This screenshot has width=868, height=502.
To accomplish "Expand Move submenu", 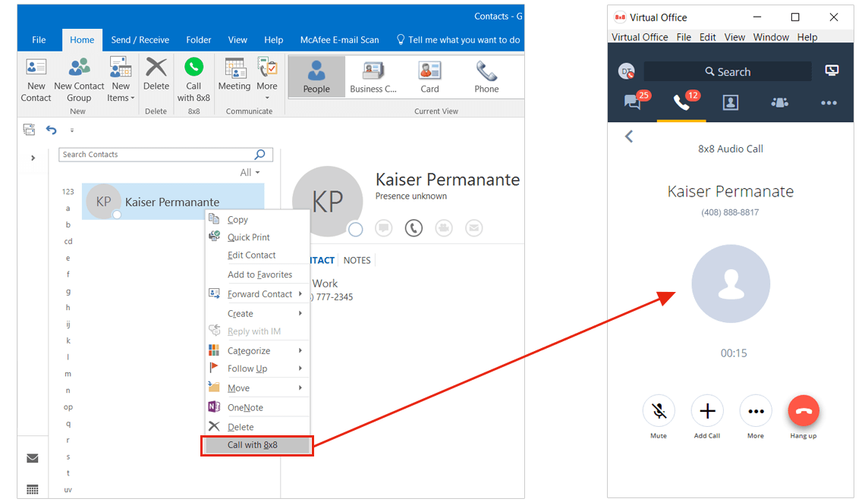I will click(257, 388).
